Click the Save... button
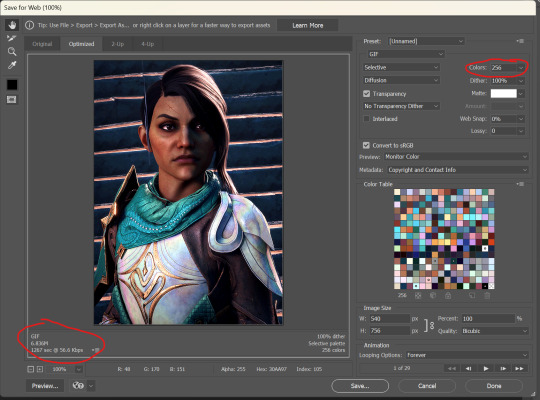Viewport: 540px width, 400px height. (x=360, y=386)
